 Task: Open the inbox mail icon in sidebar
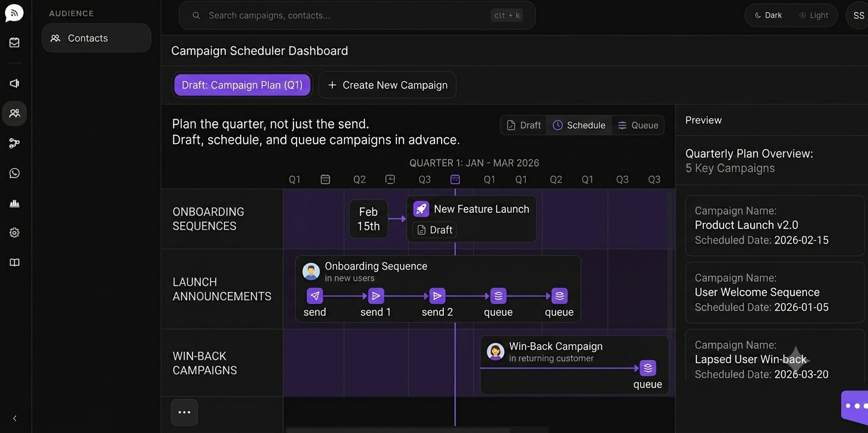click(14, 43)
